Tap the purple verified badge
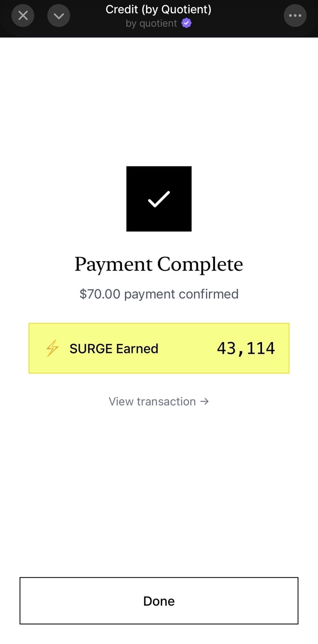Viewport: 318px width, 644px height. coord(186,23)
